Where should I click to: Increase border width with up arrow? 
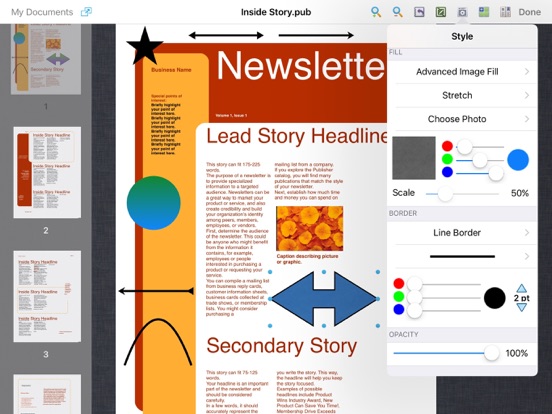click(x=521, y=288)
